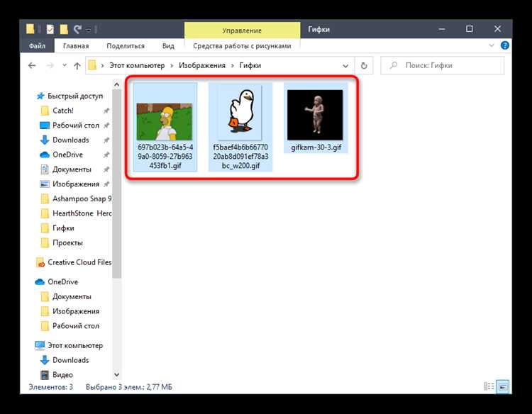Open Help with the blue question icon
The width and height of the screenshot is (532, 414).
click(x=505, y=45)
